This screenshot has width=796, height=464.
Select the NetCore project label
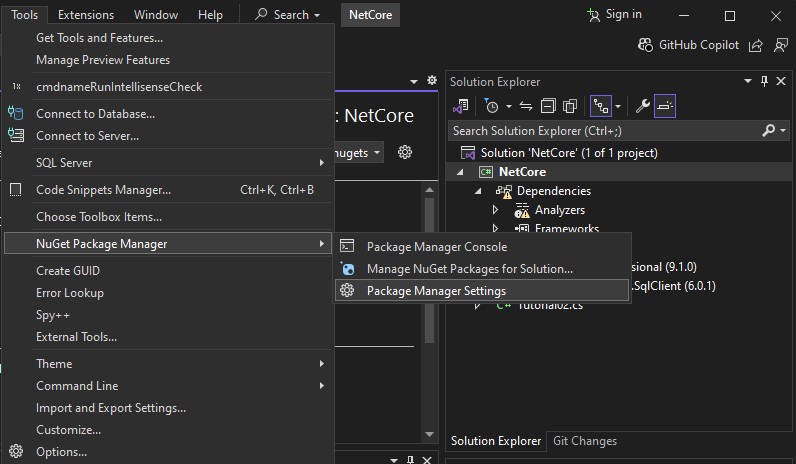click(522, 172)
